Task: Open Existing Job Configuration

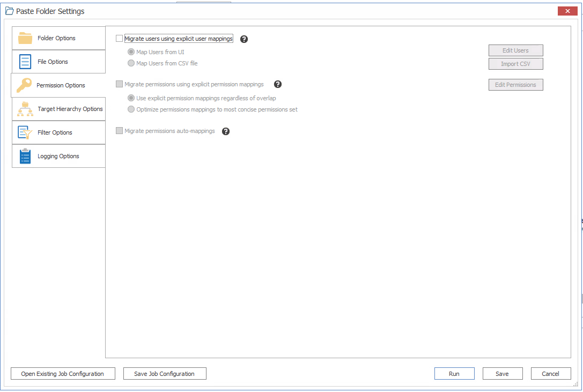Action: click(x=62, y=373)
